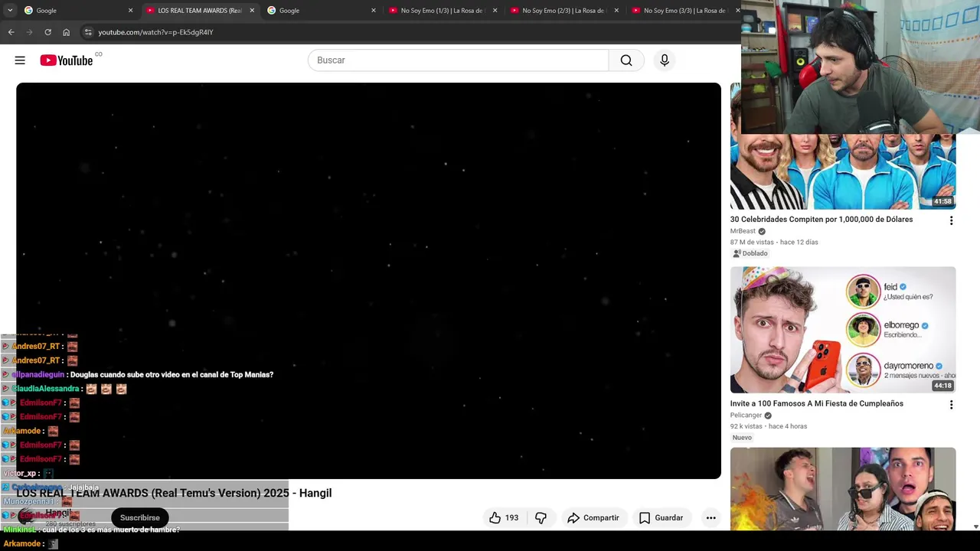The height and width of the screenshot is (551, 980).
Task: Close the second Google tab
Action: [374, 11]
